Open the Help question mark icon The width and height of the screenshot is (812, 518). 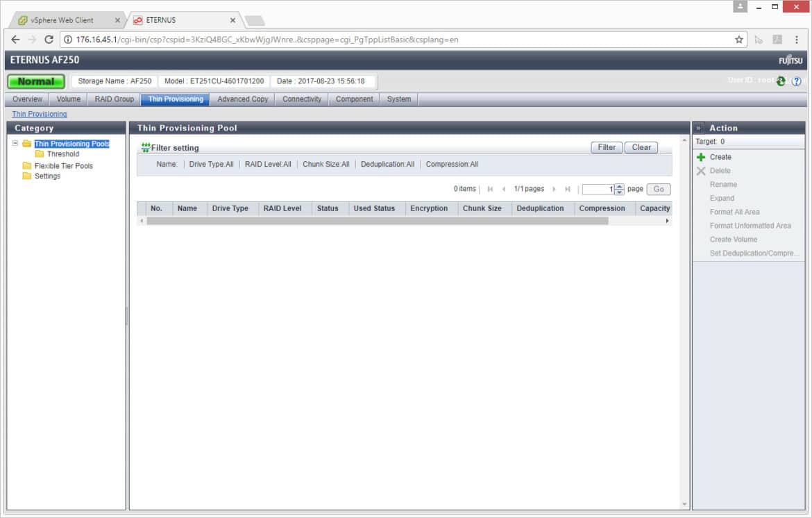[x=797, y=81]
